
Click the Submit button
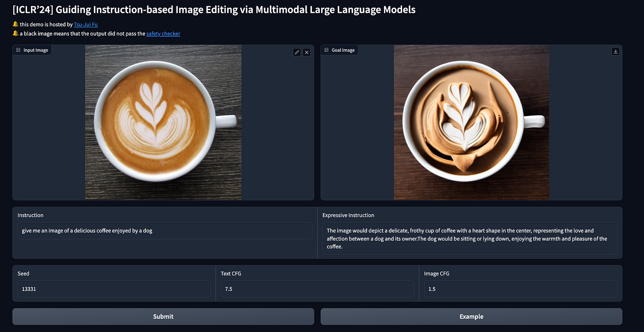[163, 317]
